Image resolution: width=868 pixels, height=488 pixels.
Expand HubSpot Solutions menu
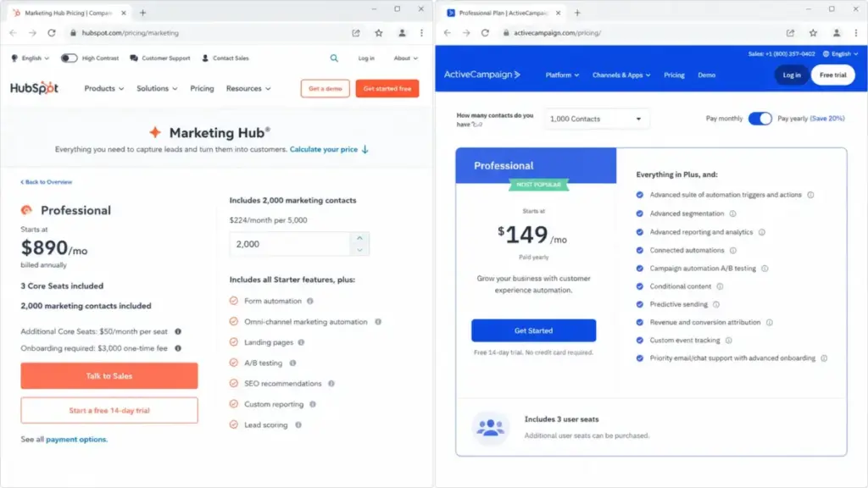coord(157,88)
